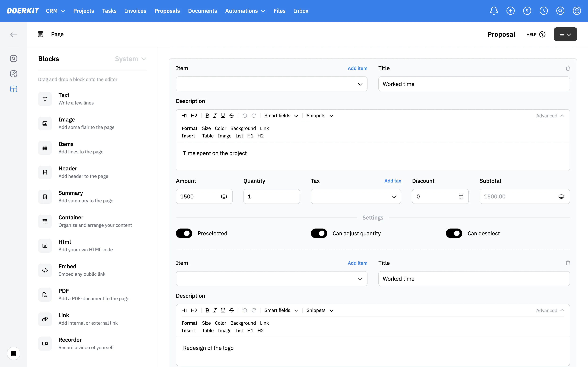Disable the Can adjust quantity toggle
This screenshot has width=588, height=367.
point(319,233)
